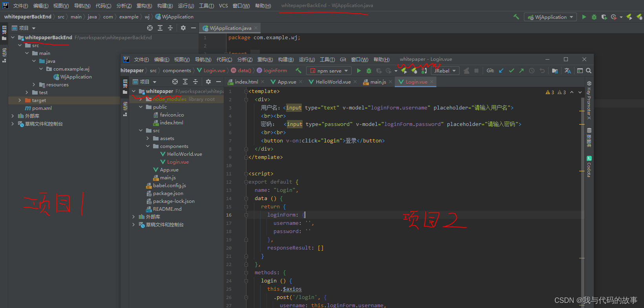Run WjApplication with green play icon
The height and width of the screenshot is (308, 644).
tap(584, 17)
